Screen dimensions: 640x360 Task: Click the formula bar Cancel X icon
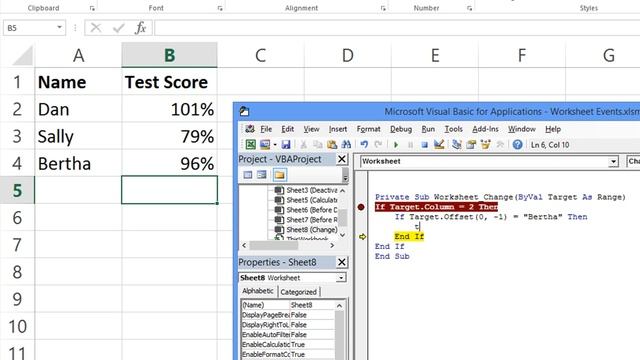tap(96, 28)
